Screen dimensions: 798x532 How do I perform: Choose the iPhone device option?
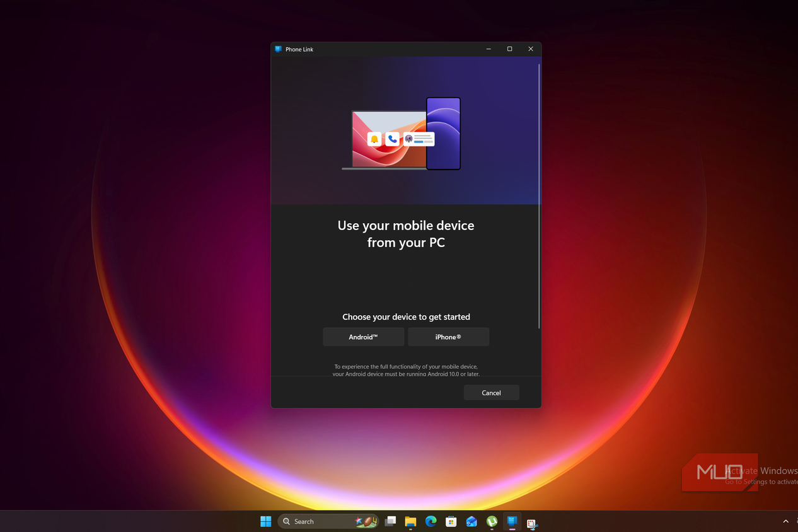pos(448,337)
